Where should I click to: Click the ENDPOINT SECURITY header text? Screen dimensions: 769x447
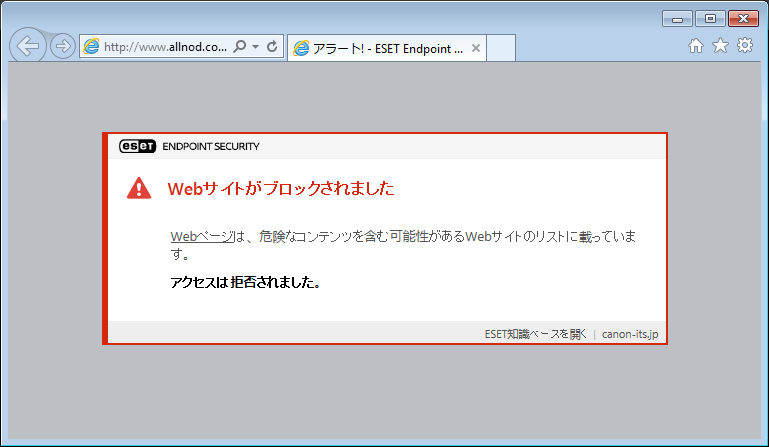click(x=211, y=146)
